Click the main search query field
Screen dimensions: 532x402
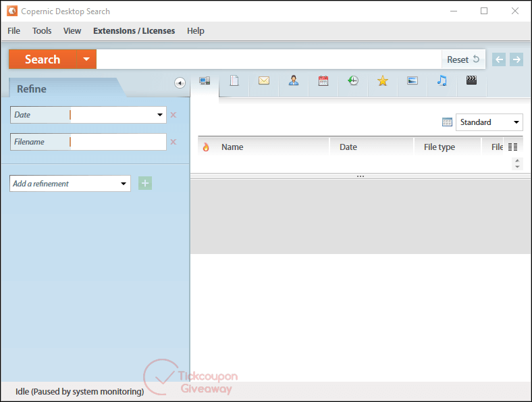pyautogui.click(x=269, y=59)
